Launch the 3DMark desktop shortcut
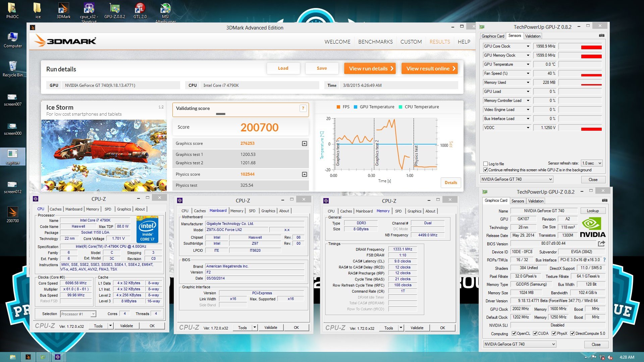 [63, 10]
